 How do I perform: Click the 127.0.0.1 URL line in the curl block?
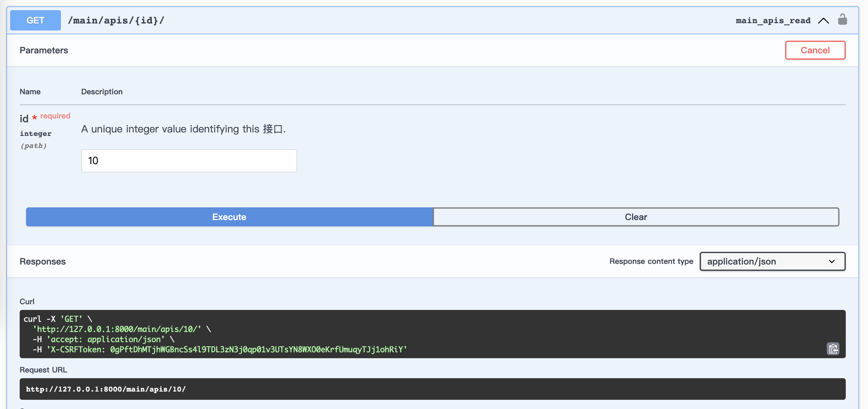tap(118, 329)
